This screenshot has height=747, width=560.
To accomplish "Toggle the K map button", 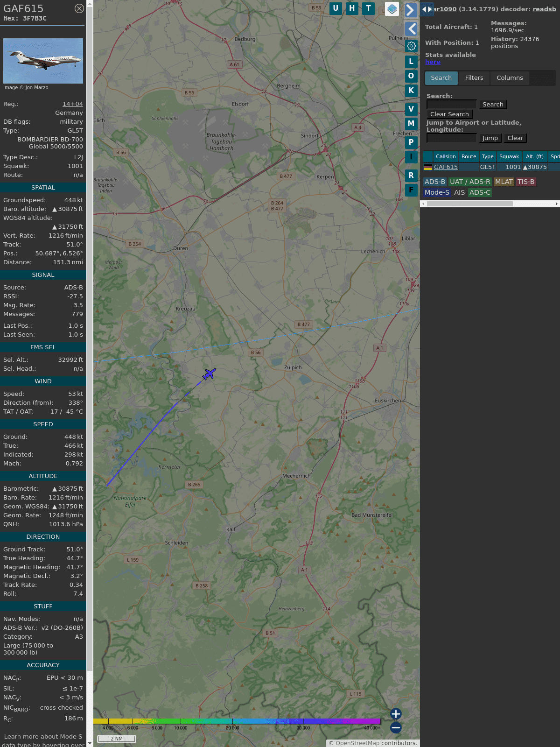I will pyautogui.click(x=411, y=91).
